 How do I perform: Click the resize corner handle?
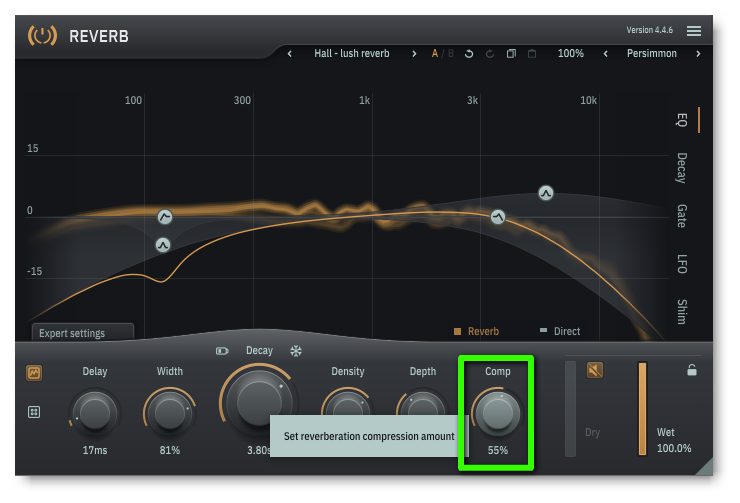pyautogui.click(x=705, y=467)
